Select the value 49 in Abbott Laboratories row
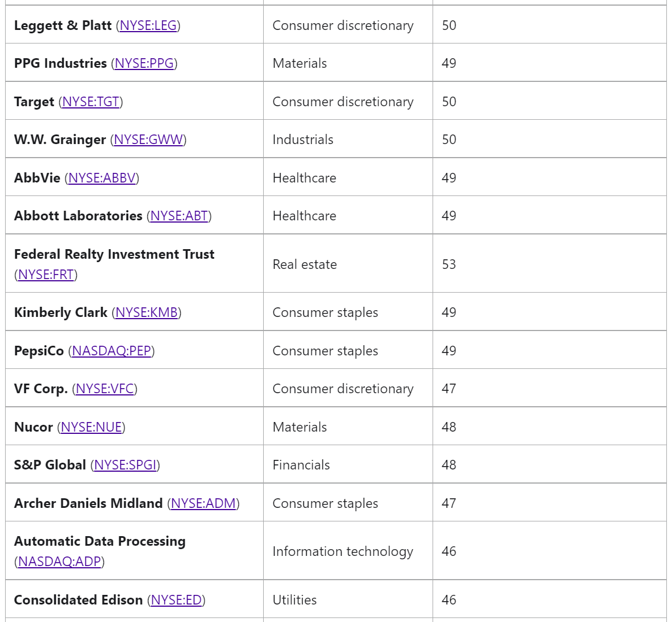Image resolution: width=672 pixels, height=622 pixels. point(449,216)
